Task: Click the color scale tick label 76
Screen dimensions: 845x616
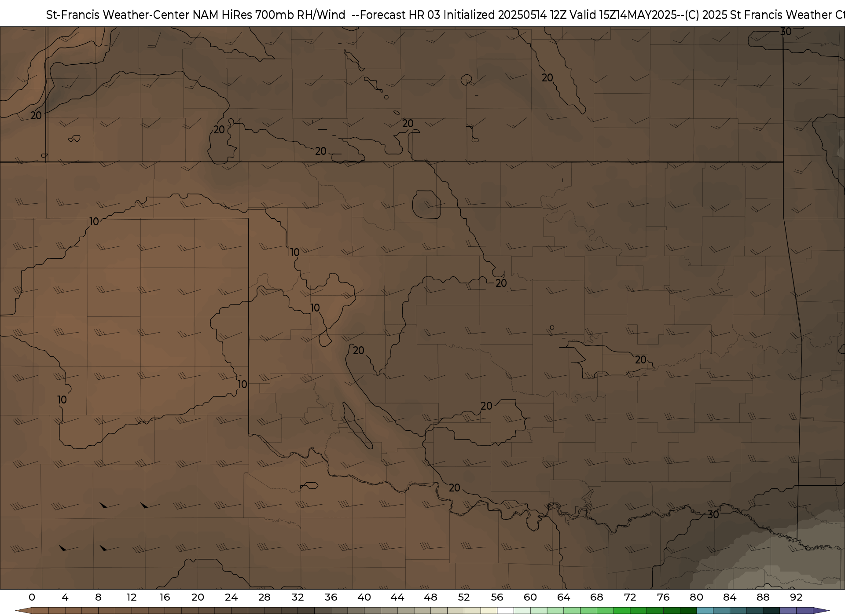Action: coord(663,597)
